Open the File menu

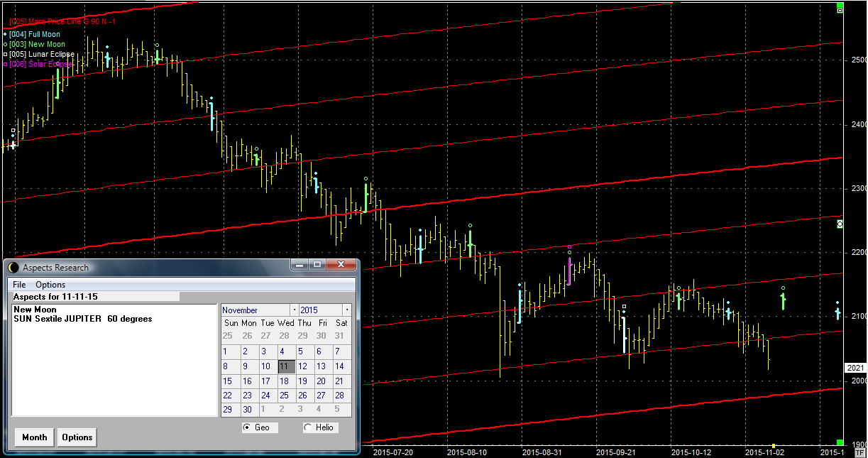[x=18, y=285]
